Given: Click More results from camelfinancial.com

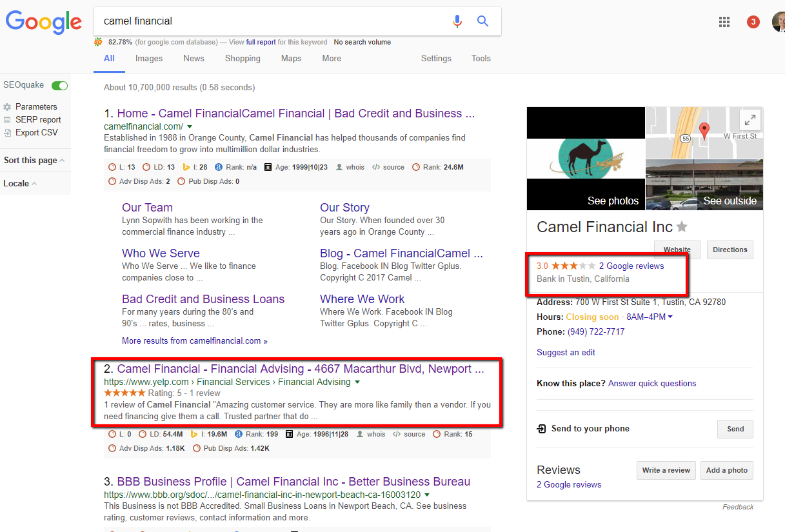Looking at the screenshot, I should [195, 340].
